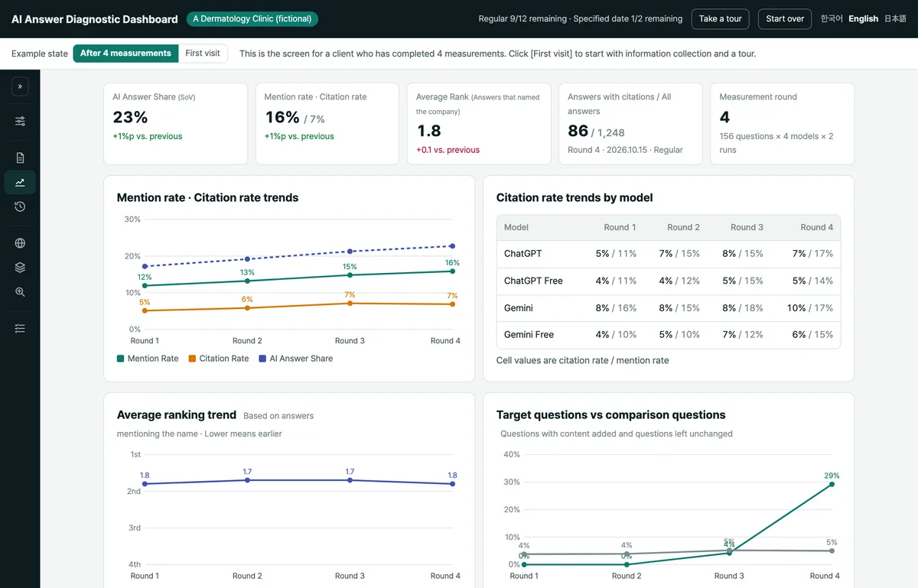
Task: Switch language to Japanese 日本語
Action: [895, 19]
